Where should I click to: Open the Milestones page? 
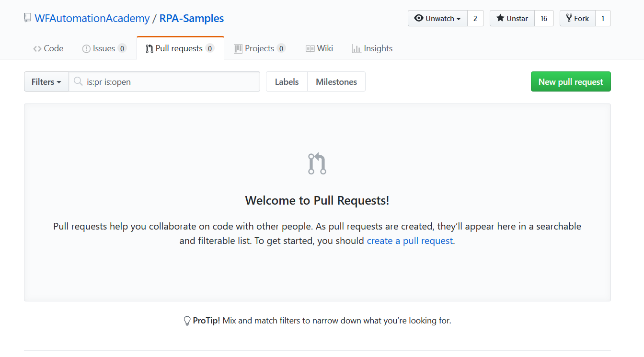336,81
